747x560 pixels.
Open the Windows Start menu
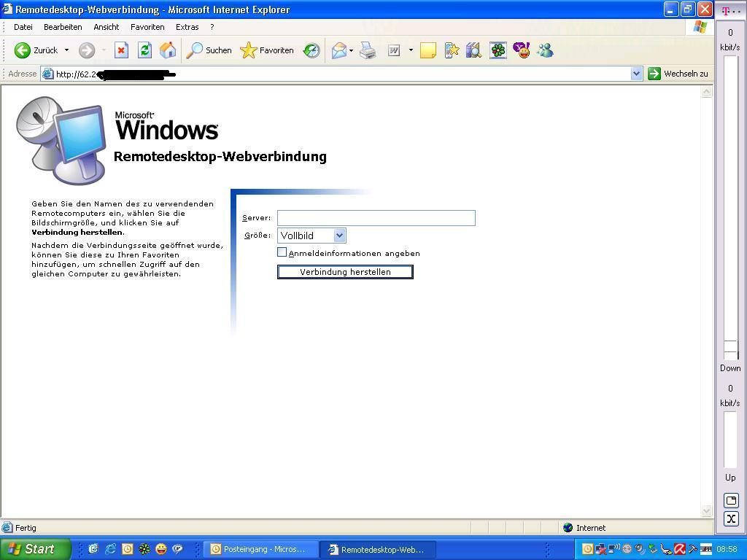point(35,549)
